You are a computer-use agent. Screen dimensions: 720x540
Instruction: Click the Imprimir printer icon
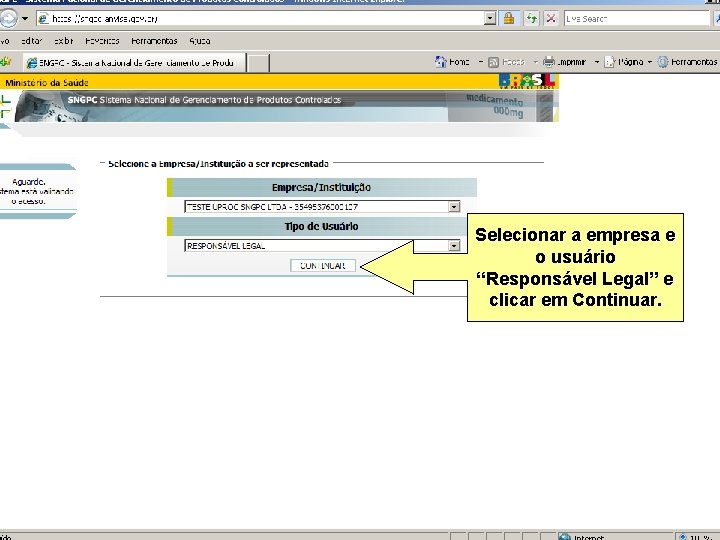tap(549, 62)
